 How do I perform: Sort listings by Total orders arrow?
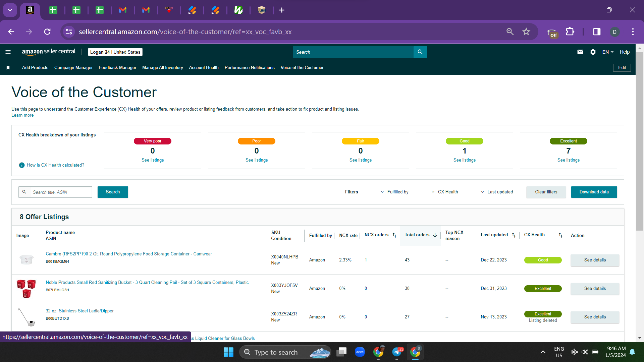[x=435, y=235]
